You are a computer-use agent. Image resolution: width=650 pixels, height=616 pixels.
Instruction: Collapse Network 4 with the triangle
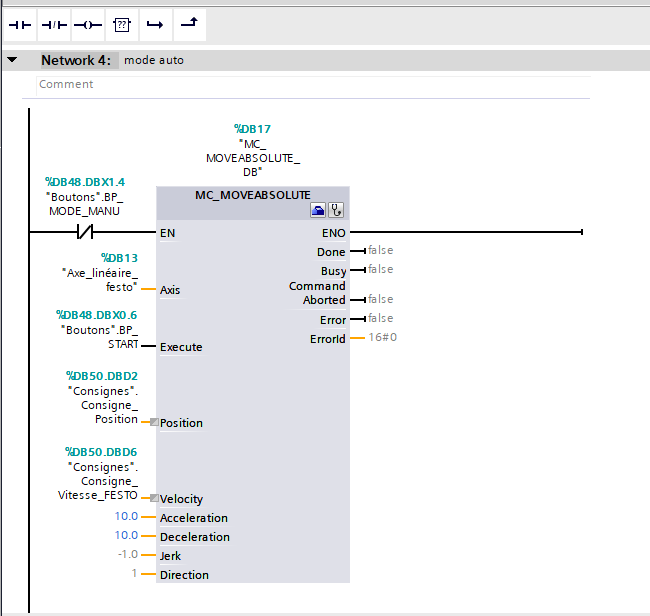[12, 60]
